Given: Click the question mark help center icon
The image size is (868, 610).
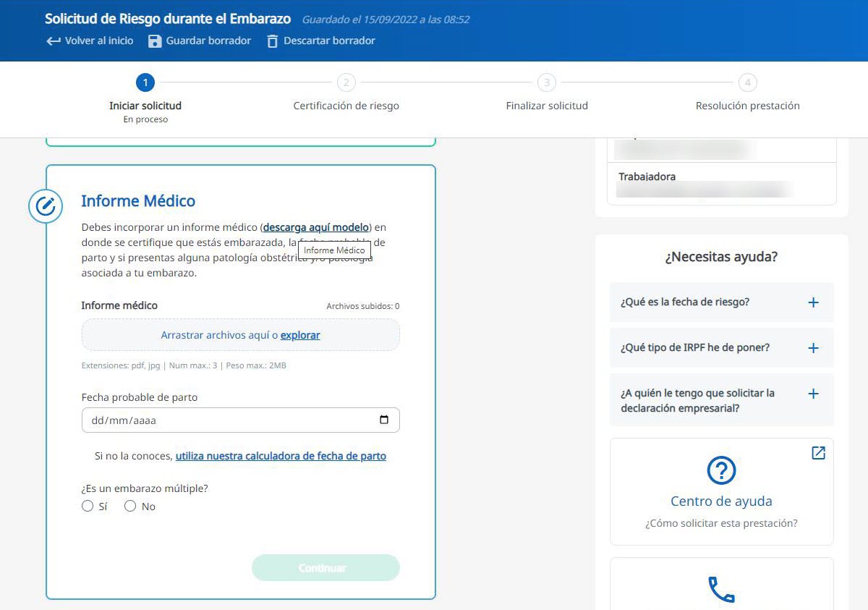Looking at the screenshot, I should pyautogui.click(x=721, y=471).
